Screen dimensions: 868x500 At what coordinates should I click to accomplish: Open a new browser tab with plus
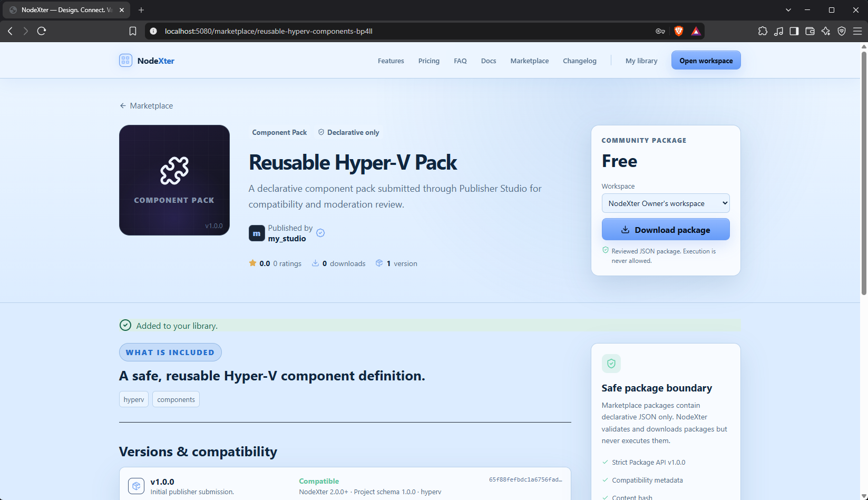coord(141,10)
